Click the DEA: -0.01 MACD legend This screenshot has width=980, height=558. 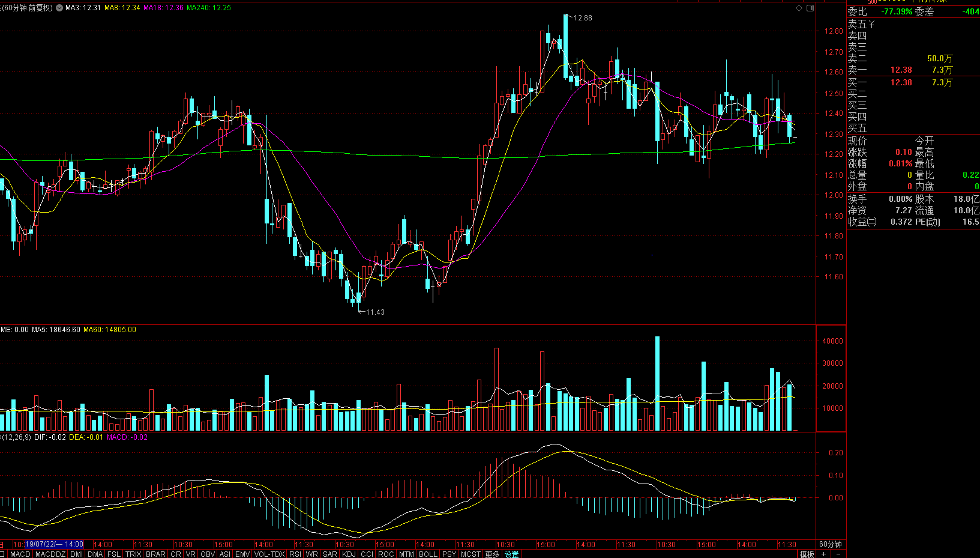tap(86, 437)
